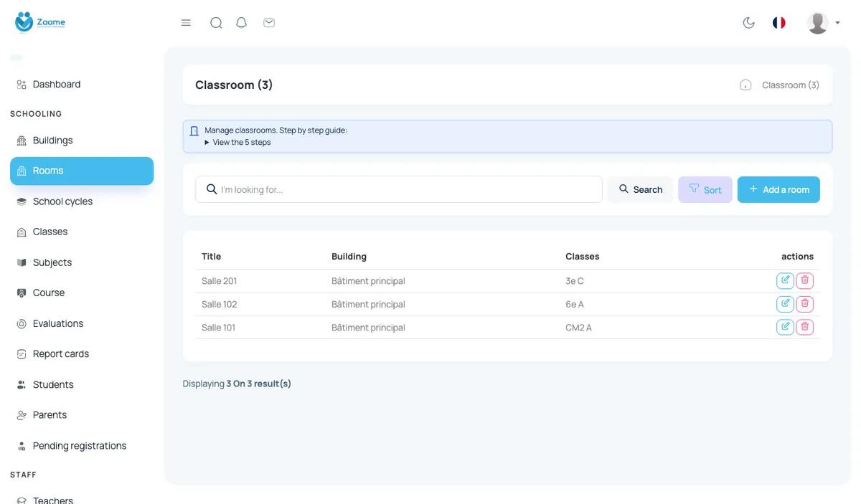This screenshot has height=504, width=861.
Task: Click the Search button
Action: pos(640,189)
